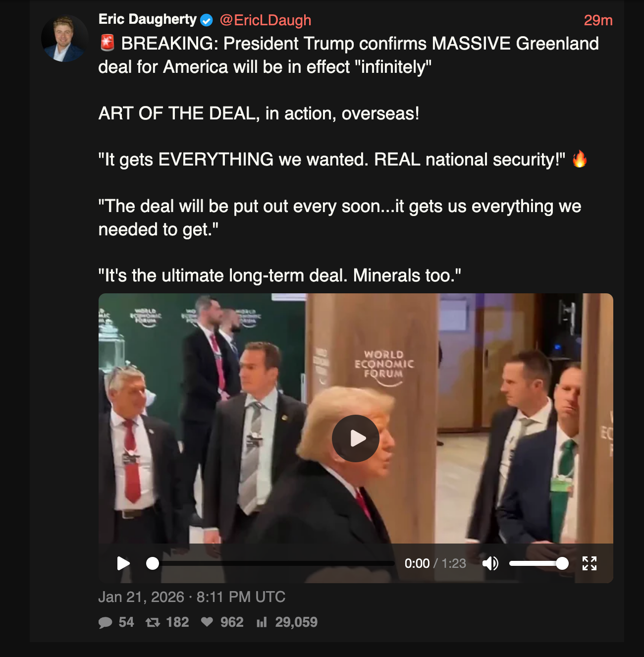Click the Eric Daugherty display name
644x657 pixels.
tap(148, 19)
